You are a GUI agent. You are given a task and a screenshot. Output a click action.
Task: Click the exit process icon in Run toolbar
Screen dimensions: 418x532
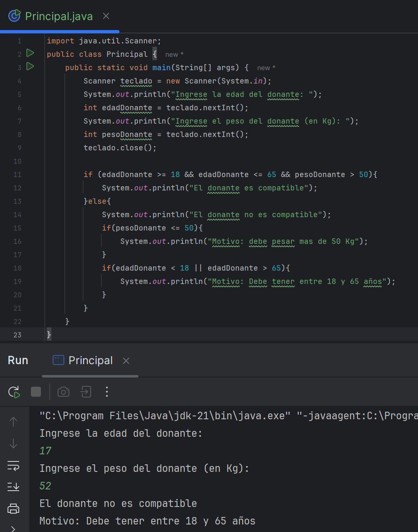pos(86,392)
